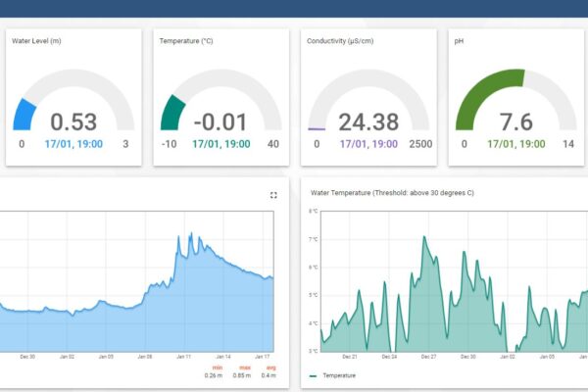Click the 'max' label under water level chart
Viewport: 588px width, 392px height.
245,367
